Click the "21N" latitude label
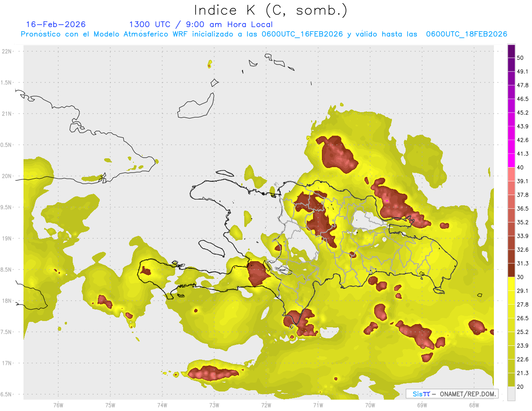Image resolution: width=532 pixels, height=411 pixels. pyautogui.click(x=8, y=114)
